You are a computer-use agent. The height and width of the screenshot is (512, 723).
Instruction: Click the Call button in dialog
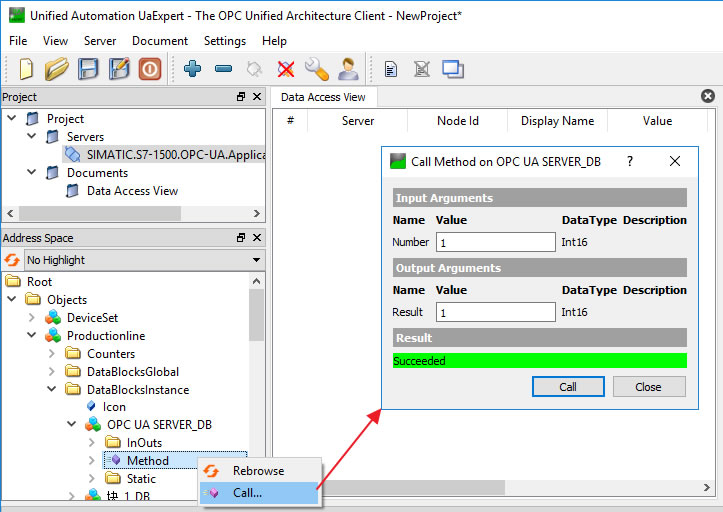(x=568, y=387)
